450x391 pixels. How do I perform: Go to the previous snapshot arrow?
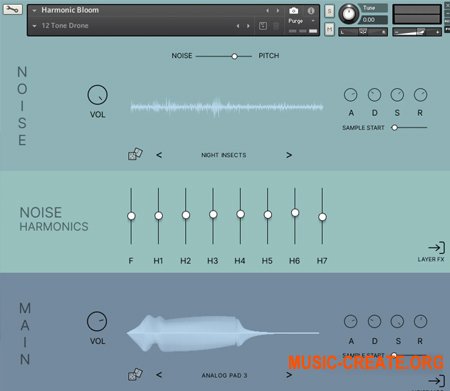(x=238, y=26)
